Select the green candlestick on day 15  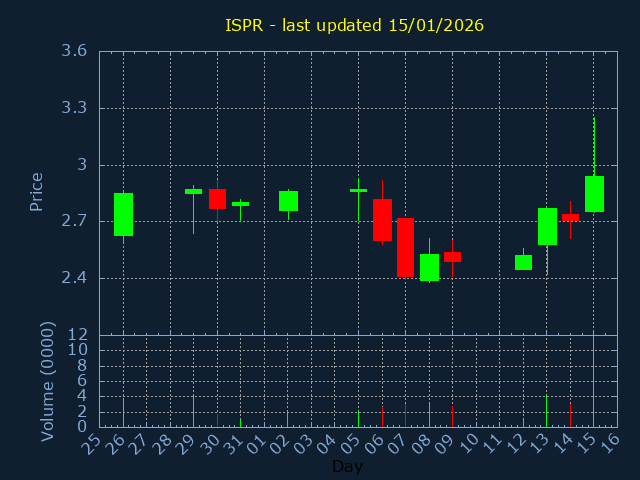[x=594, y=194]
